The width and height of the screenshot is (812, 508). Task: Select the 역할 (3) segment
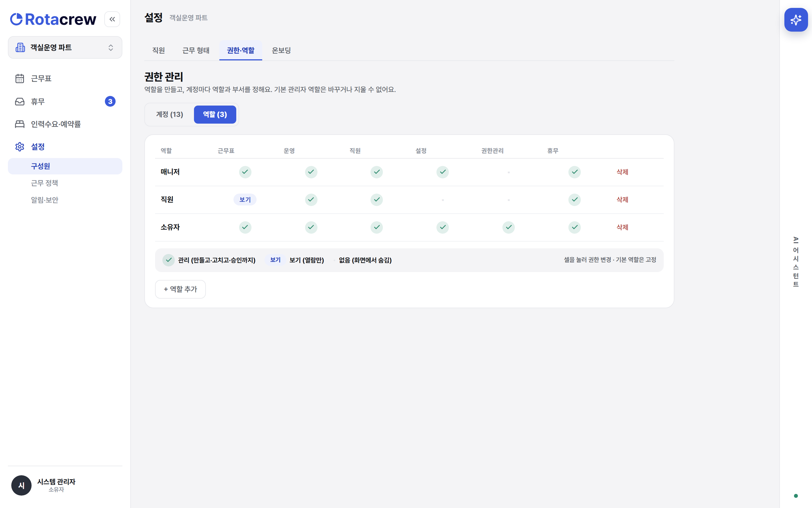215,114
